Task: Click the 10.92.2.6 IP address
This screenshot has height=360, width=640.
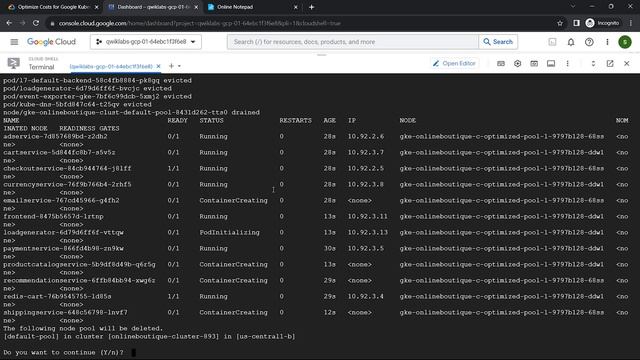Action: (366, 136)
